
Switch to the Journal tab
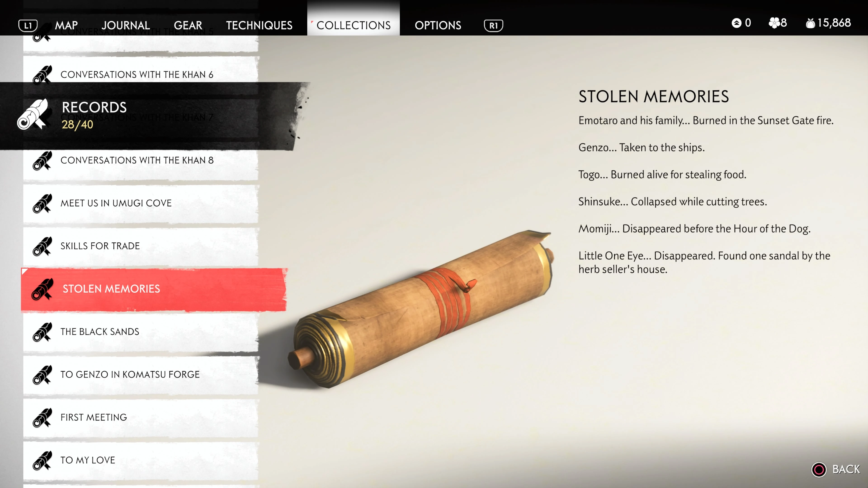126,25
